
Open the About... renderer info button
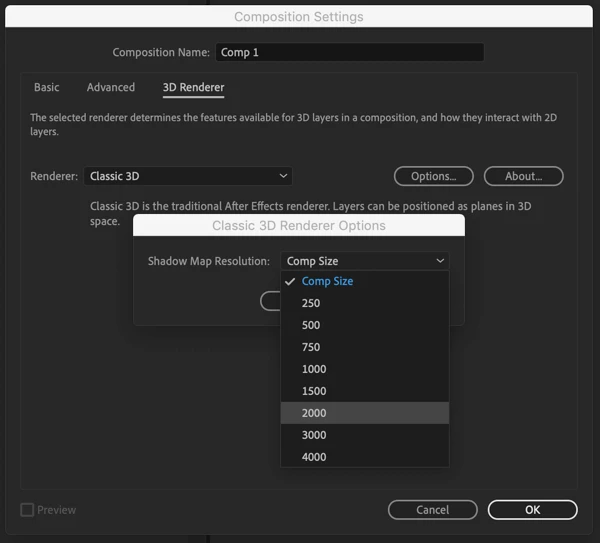pyautogui.click(x=523, y=176)
